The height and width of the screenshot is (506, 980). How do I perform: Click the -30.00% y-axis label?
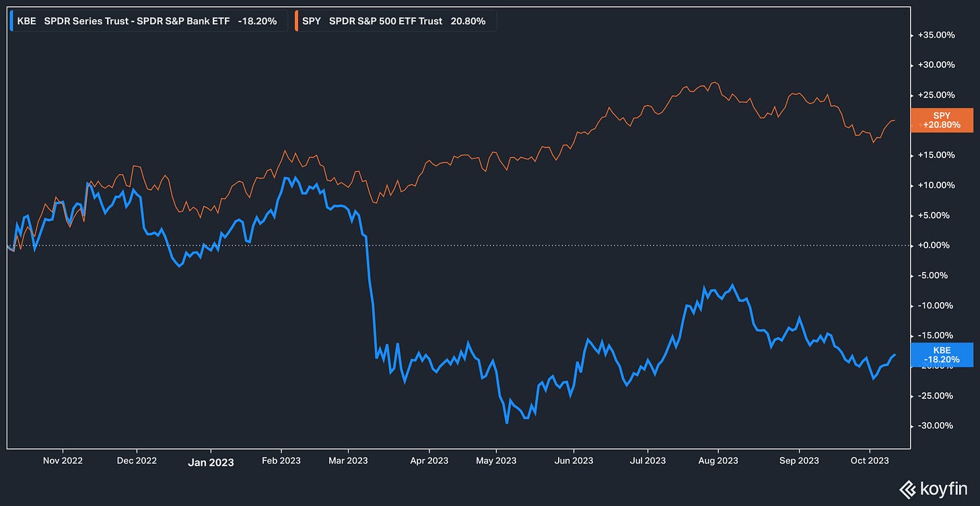click(x=936, y=425)
